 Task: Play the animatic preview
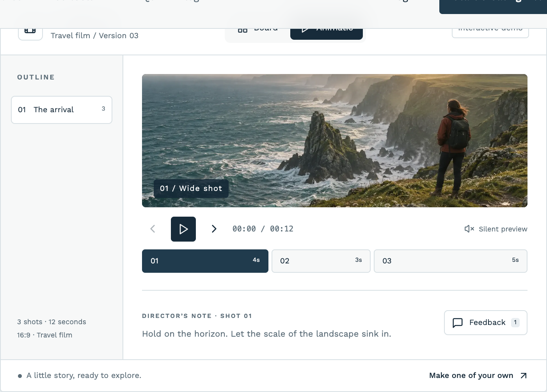click(x=183, y=229)
